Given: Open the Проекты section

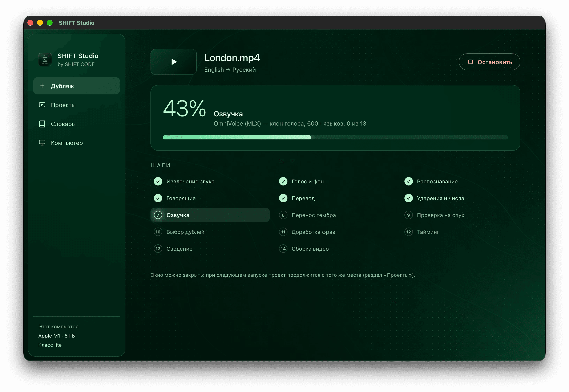Looking at the screenshot, I should click(76, 105).
